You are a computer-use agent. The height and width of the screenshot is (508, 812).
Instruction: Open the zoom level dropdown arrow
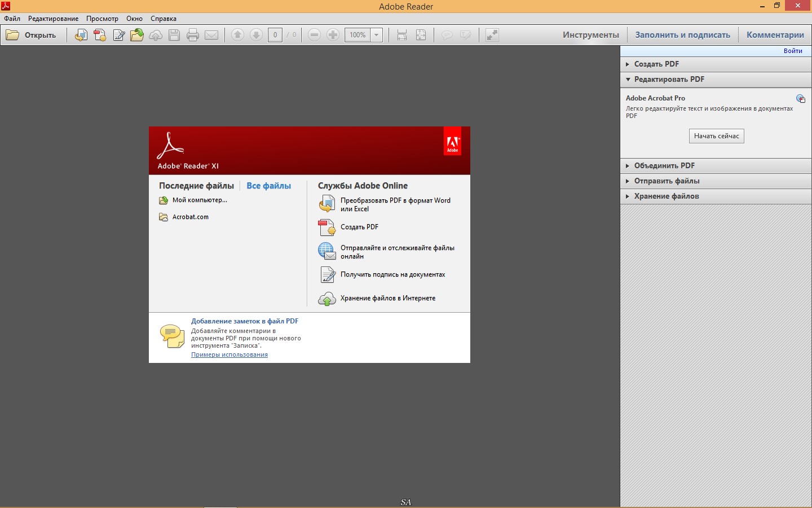point(377,35)
